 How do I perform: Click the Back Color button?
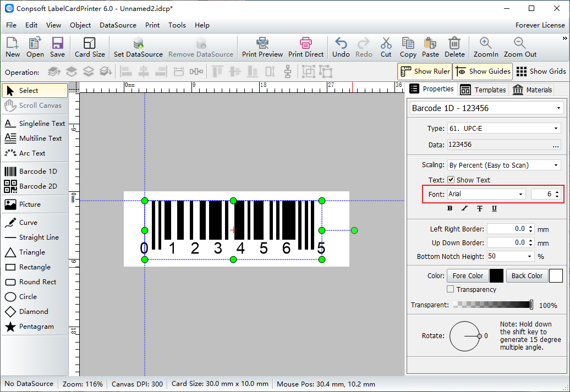(x=527, y=276)
